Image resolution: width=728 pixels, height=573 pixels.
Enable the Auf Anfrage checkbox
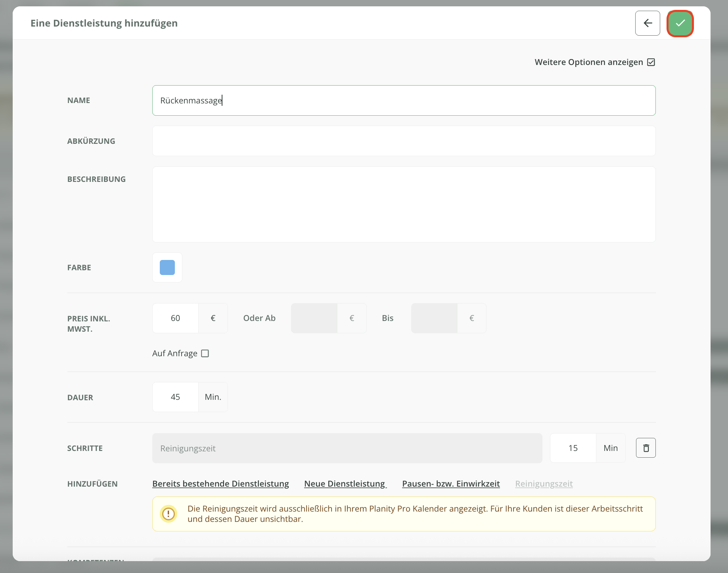[x=205, y=353]
